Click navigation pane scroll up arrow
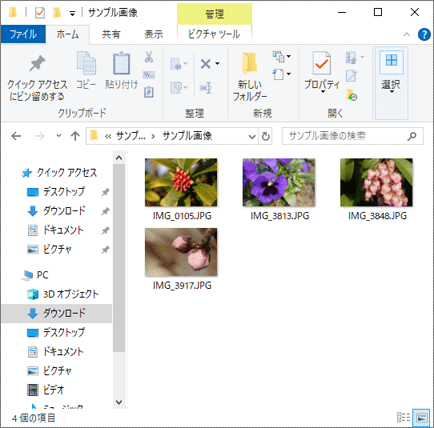 tap(119, 158)
